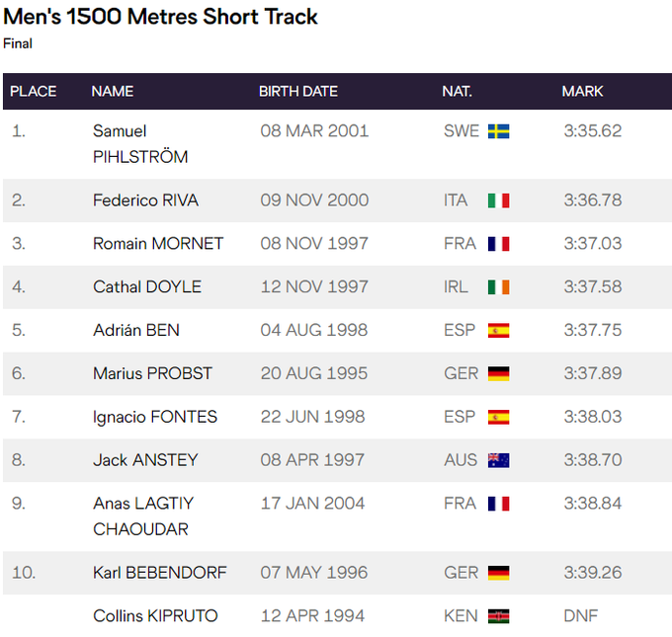
Task: Click Kenya flag beside Collins Kipruto
Action: pyautogui.click(x=498, y=616)
